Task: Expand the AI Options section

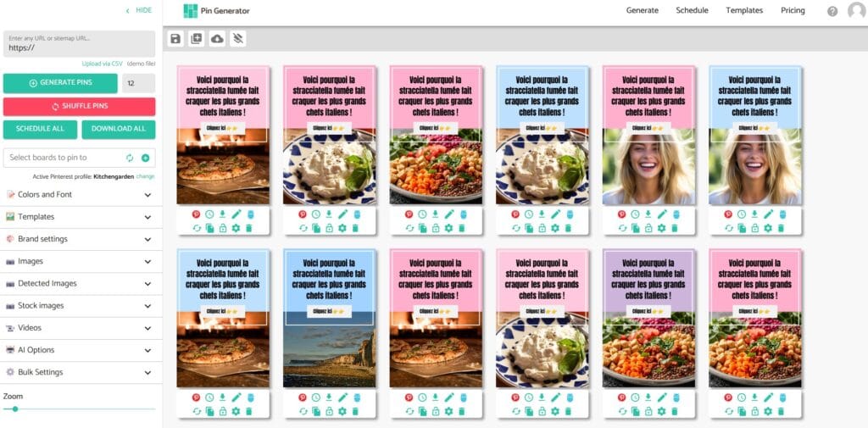Action: pyautogui.click(x=81, y=350)
